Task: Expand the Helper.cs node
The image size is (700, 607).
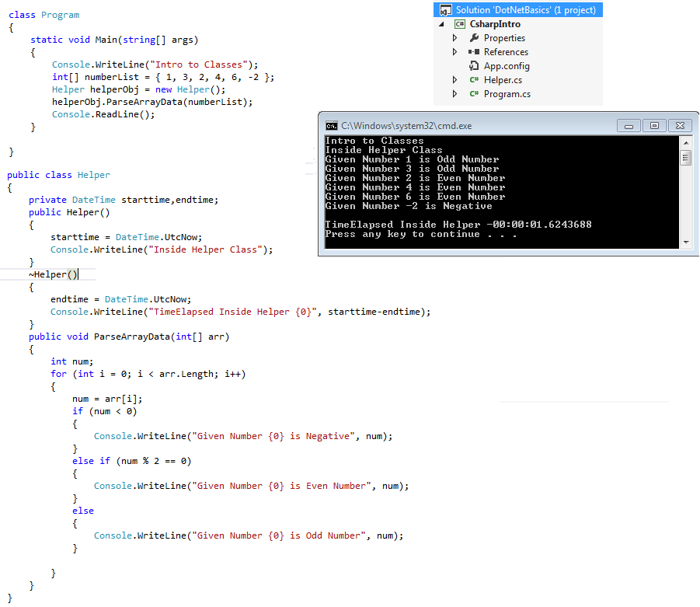Action: 454,80
